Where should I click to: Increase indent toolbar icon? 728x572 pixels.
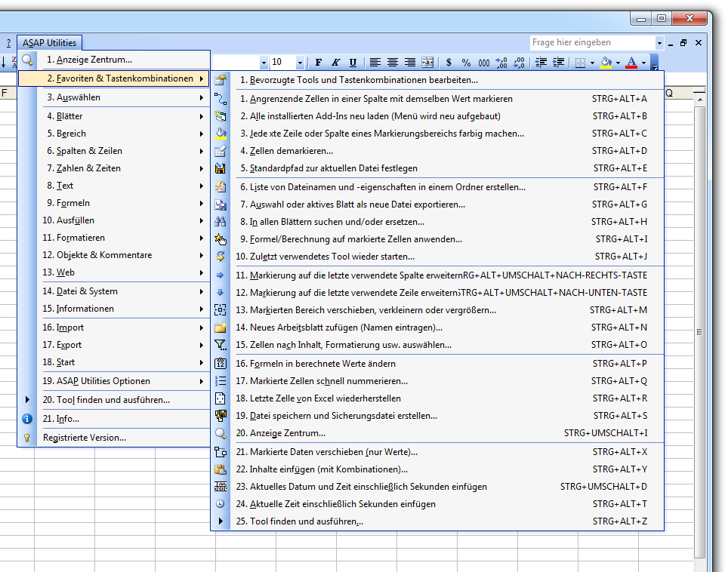[x=559, y=62]
